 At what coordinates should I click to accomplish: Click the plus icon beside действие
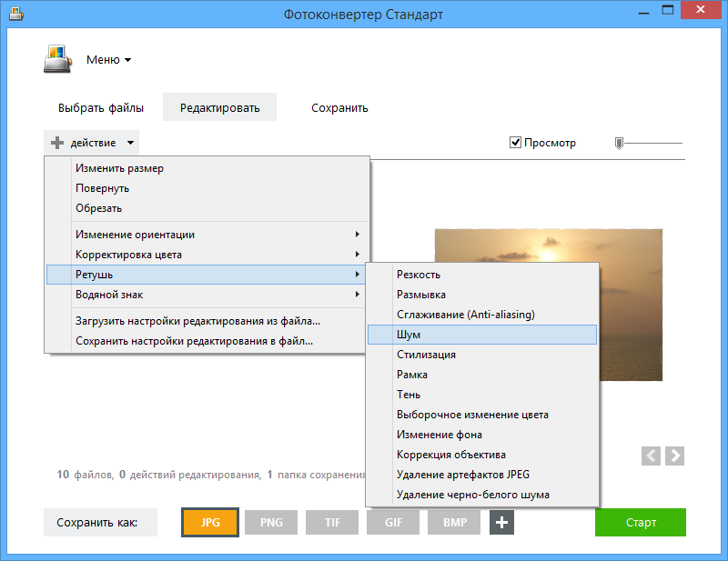pyautogui.click(x=57, y=143)
